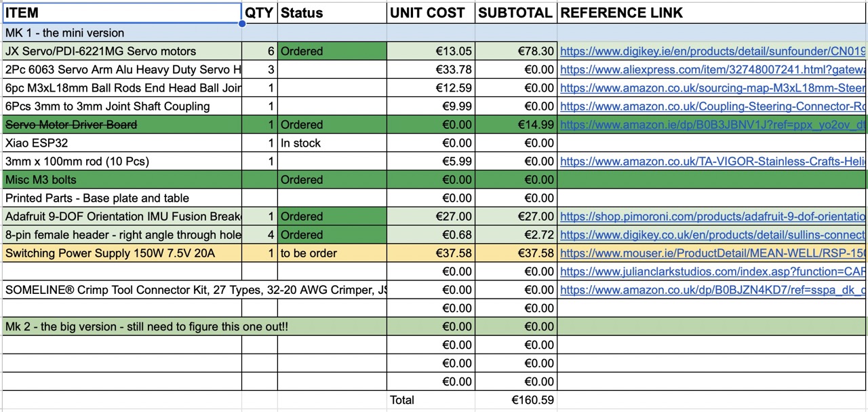This screenshot has height=412, width=868.
Task: Select the Xiao ESP32 'In stock' cell
Action: 332,143
